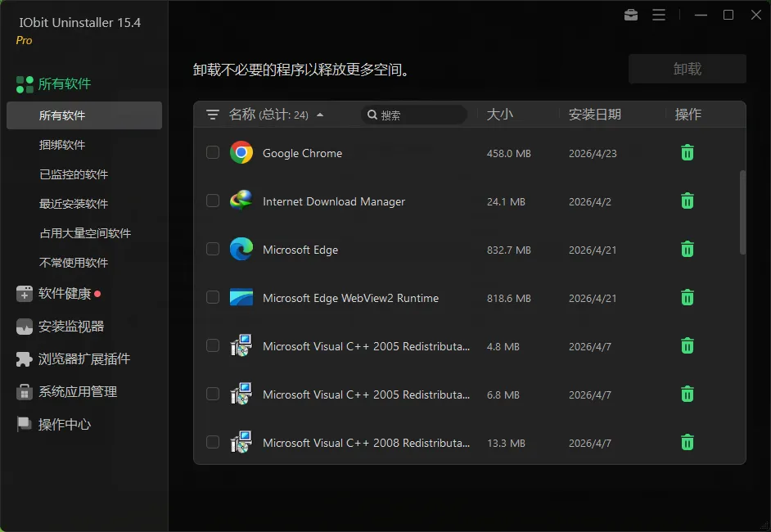Open 捆绑软件 in sidebar

pyautogui.click(x=62, y=145)
